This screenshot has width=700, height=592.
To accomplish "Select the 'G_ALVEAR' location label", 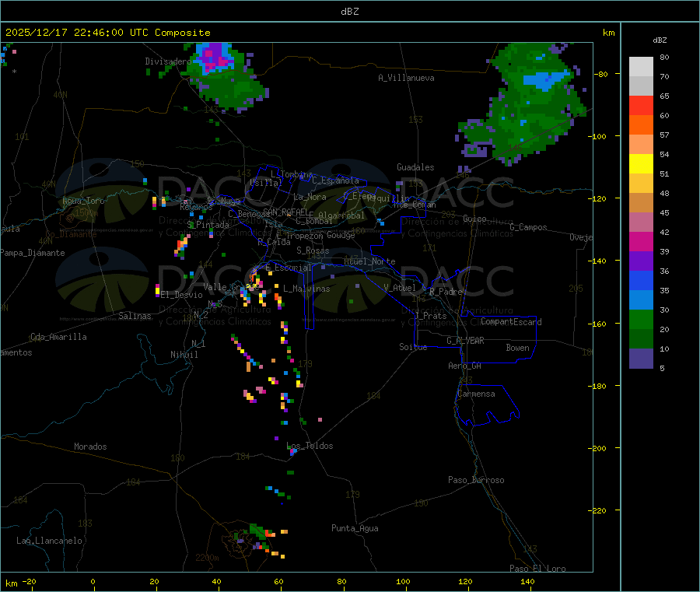I will 465,341.
